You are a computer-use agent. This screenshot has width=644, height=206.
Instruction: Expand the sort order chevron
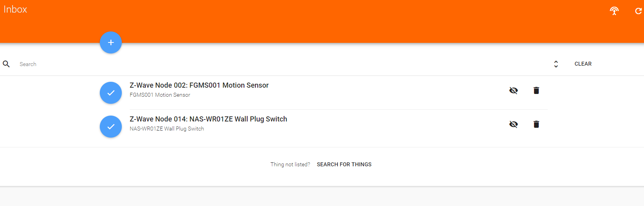pyautogui.click(x=556, y=64)
